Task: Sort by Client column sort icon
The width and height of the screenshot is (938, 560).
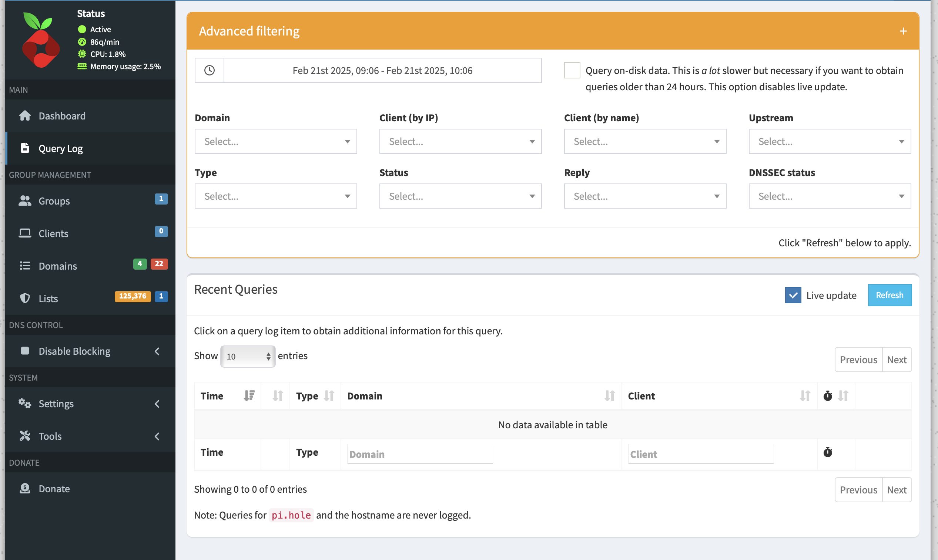Action: 805,395
